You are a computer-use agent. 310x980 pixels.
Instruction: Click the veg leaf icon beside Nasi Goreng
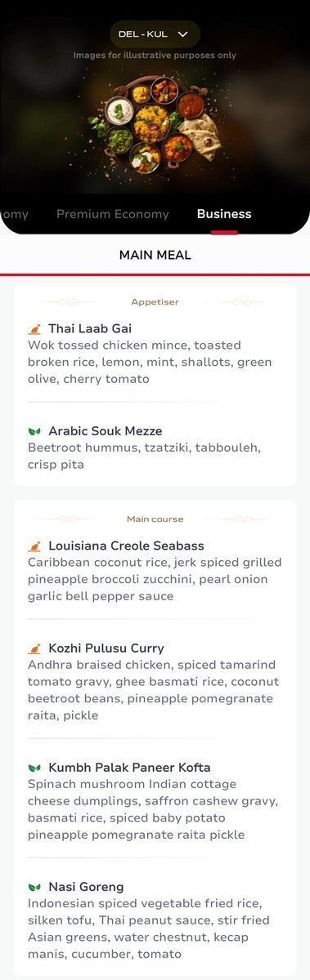34,887
